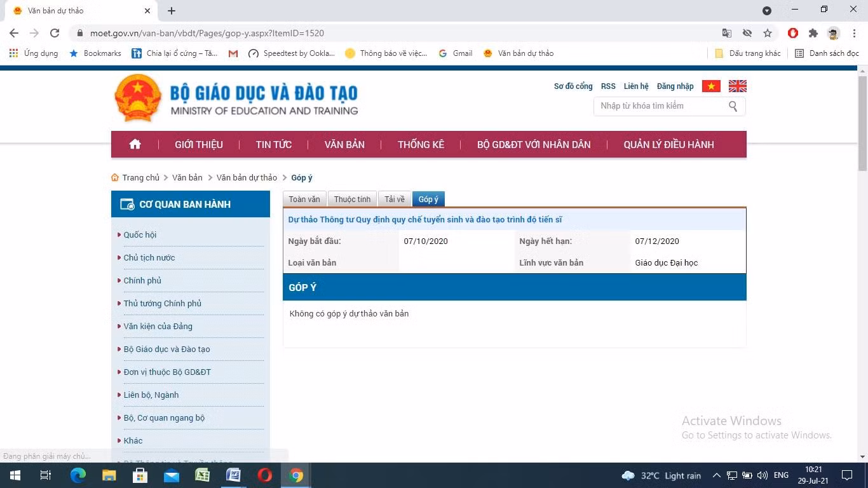Select Chủ tịch nước in the sidebar
The height and width of the screenshot is (488, 868).
149,258
